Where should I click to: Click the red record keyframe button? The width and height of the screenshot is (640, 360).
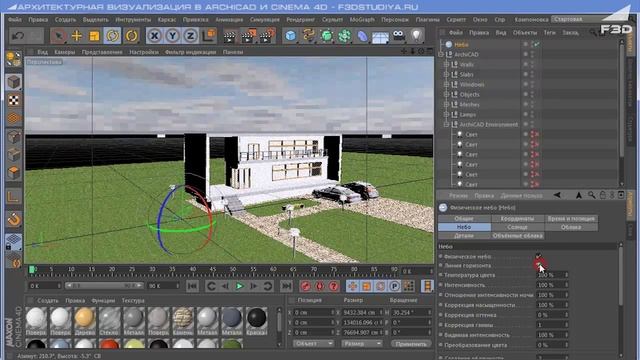[x=306, y=286]
